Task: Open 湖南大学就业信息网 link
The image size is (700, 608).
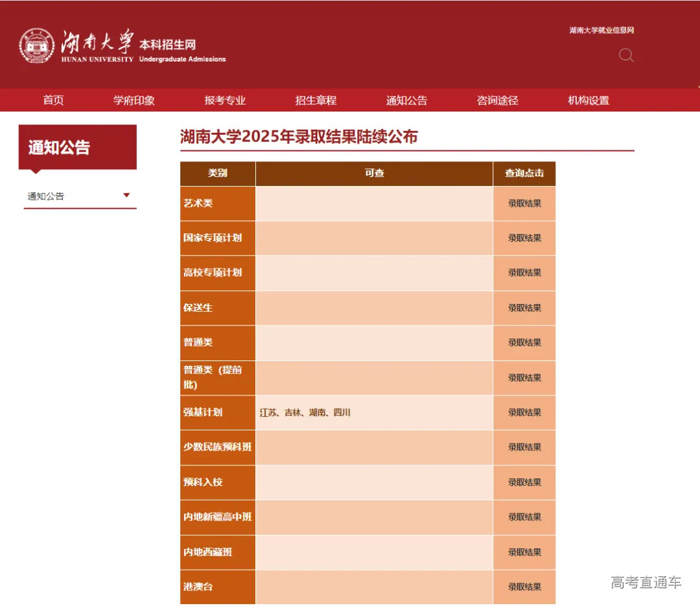Action: (x=600, y=30)
